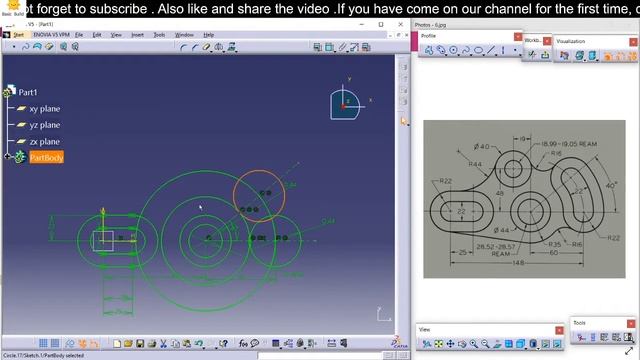640x360 pixels.
Task: Click the first Visualization toolbar icon
Action: click(564, 56)
